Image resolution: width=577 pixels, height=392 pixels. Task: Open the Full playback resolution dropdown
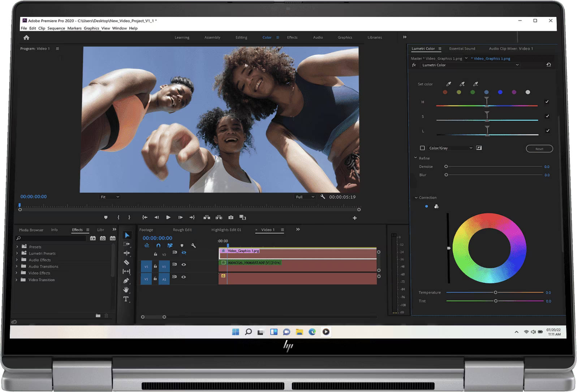tap(305, 197)
